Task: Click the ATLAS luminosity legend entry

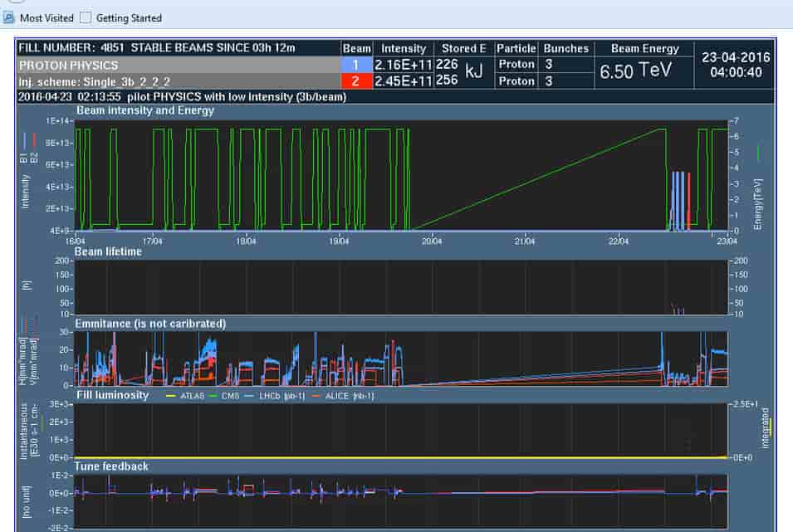Action: click(x=186, y=396)
